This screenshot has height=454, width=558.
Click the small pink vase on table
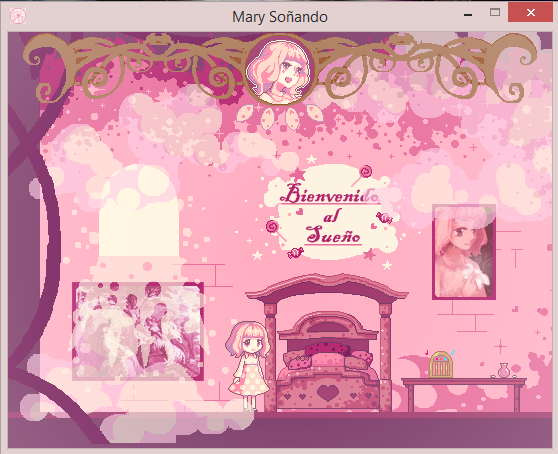(x=504, y=370)
